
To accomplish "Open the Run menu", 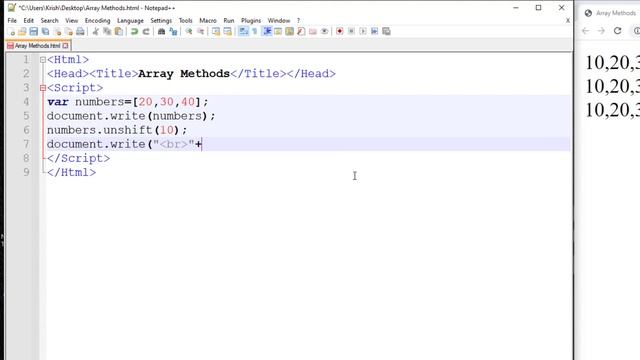I will (229, 20).
